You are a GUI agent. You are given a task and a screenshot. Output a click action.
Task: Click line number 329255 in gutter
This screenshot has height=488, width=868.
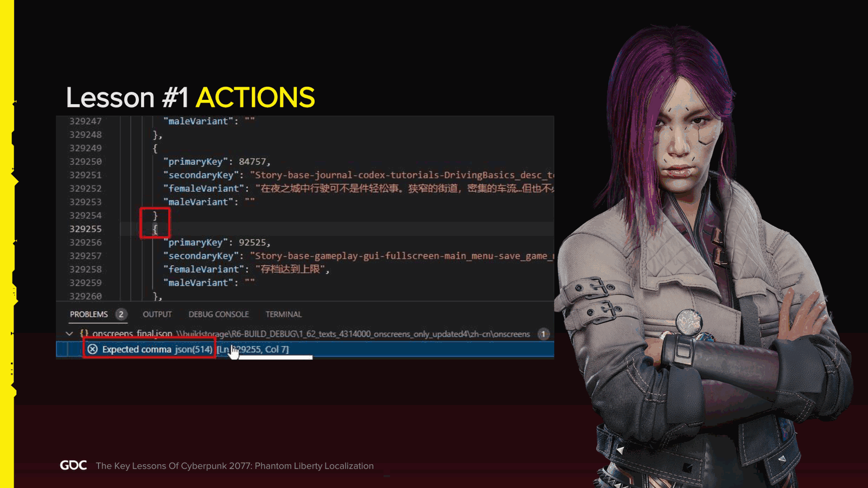point(85,229)
